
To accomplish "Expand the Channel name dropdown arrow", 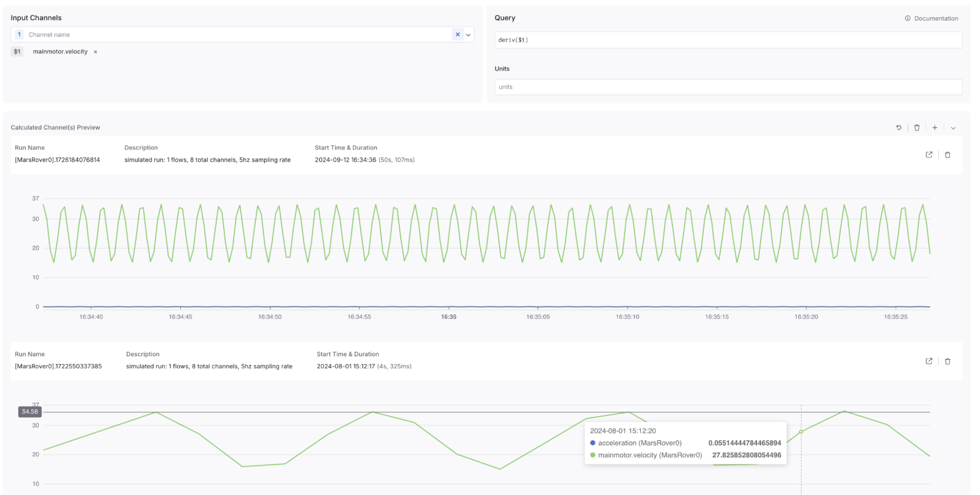I will point(468,35).
